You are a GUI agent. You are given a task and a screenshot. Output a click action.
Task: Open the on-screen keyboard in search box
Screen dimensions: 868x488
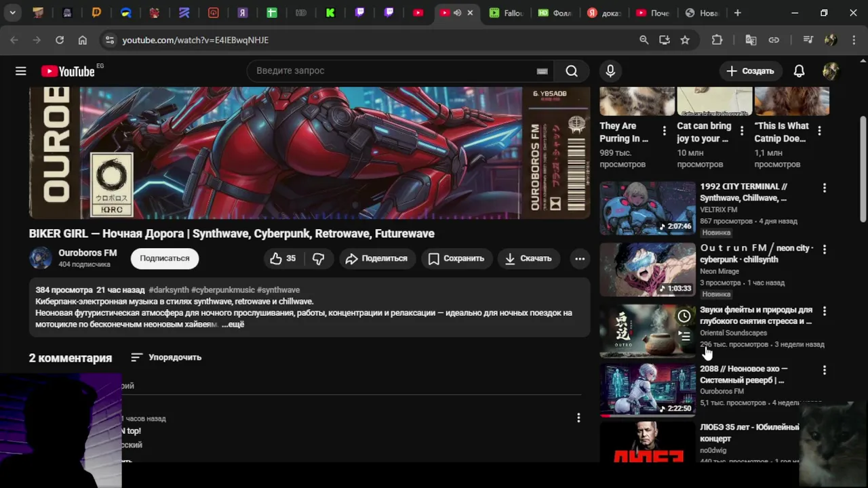[x=542, y=71]
